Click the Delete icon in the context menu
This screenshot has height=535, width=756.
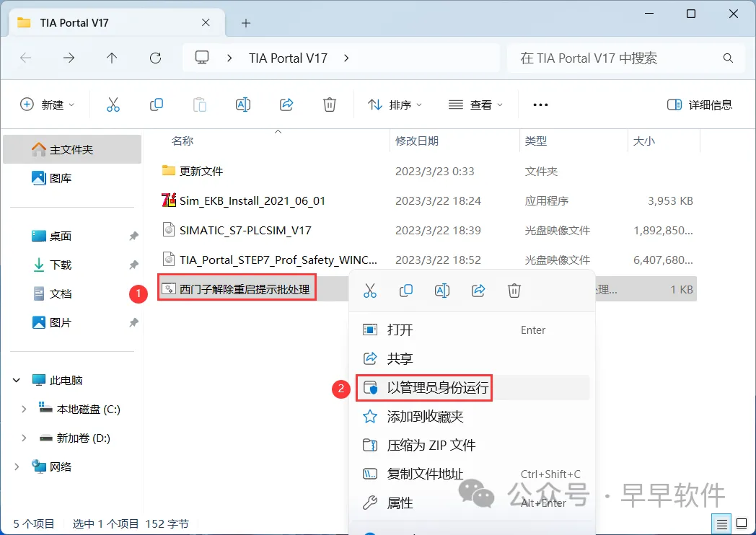tap(514, 291)
